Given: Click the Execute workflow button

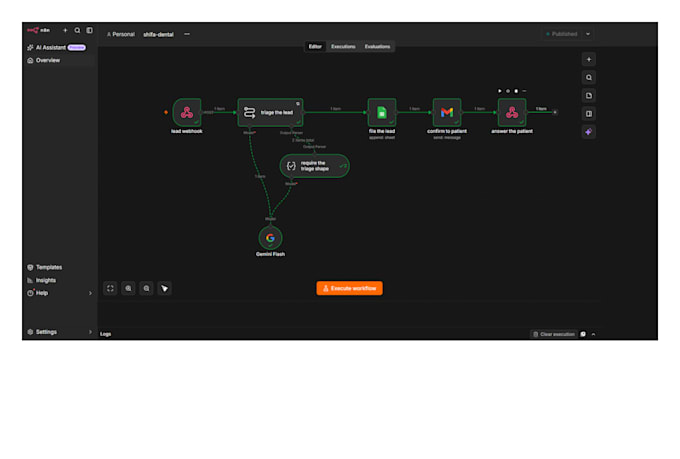Looking at the screenshot, I should tap(350, 288).
